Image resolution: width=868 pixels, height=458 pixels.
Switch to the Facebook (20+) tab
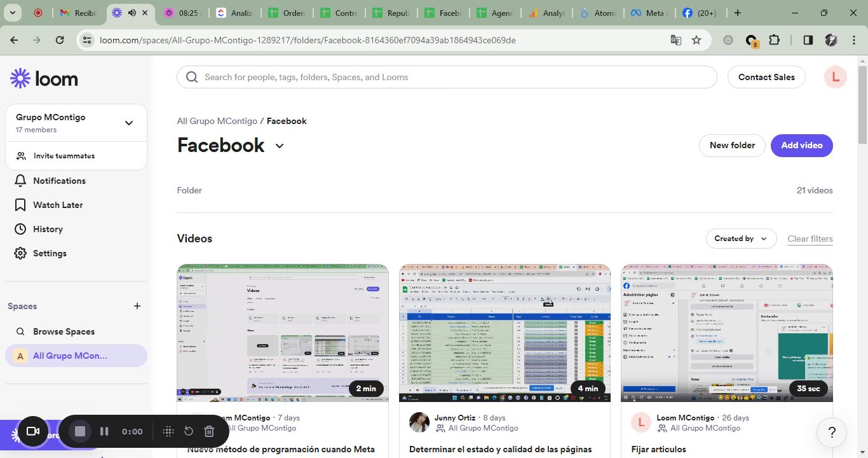coord(700,13)
